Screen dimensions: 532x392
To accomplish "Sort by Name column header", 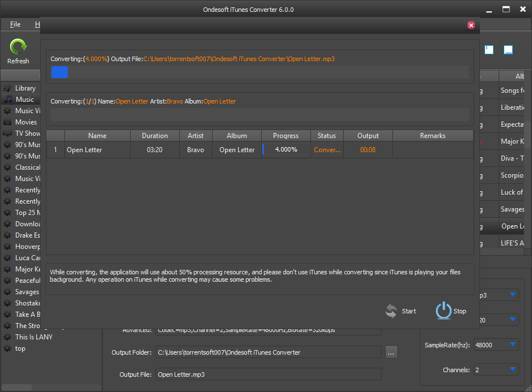I will coord(97,136).
